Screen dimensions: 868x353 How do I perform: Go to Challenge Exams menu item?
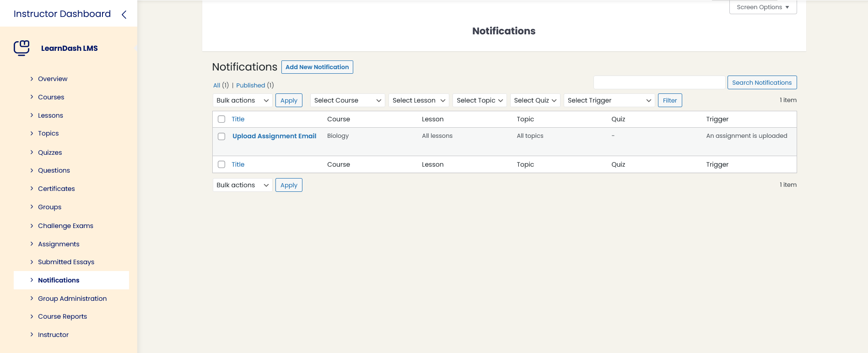point(65,226)
